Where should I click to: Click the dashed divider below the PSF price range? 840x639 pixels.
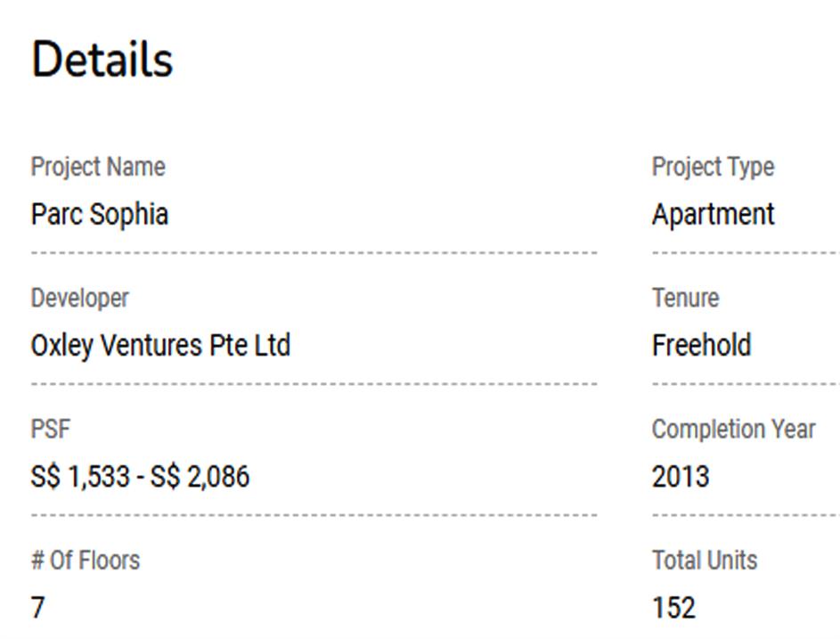point(314,515)
